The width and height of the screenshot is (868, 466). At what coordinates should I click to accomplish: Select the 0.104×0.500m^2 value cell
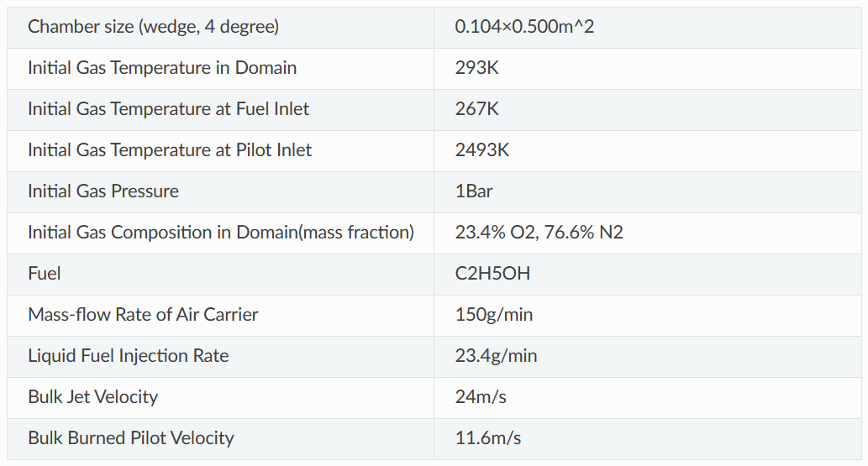(x=524, y=26)
